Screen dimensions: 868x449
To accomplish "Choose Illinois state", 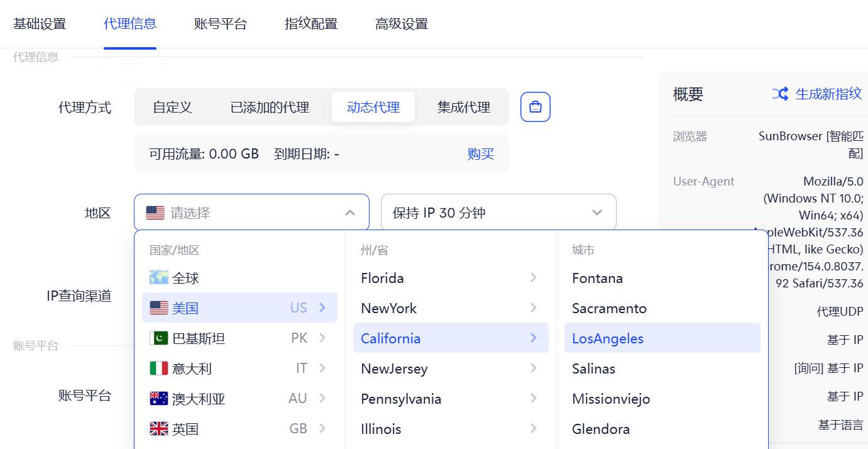I will (x=451, y=429).
